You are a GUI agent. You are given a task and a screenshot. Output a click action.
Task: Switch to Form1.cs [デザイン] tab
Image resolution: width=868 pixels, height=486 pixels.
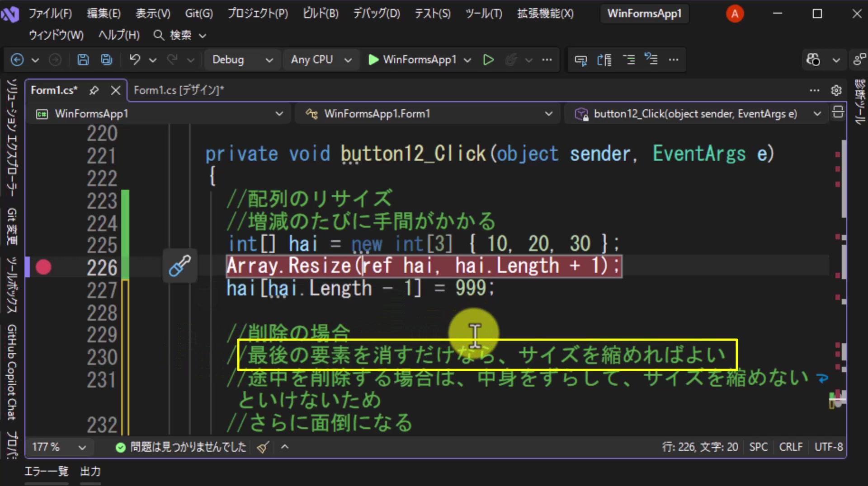(179, 90)
